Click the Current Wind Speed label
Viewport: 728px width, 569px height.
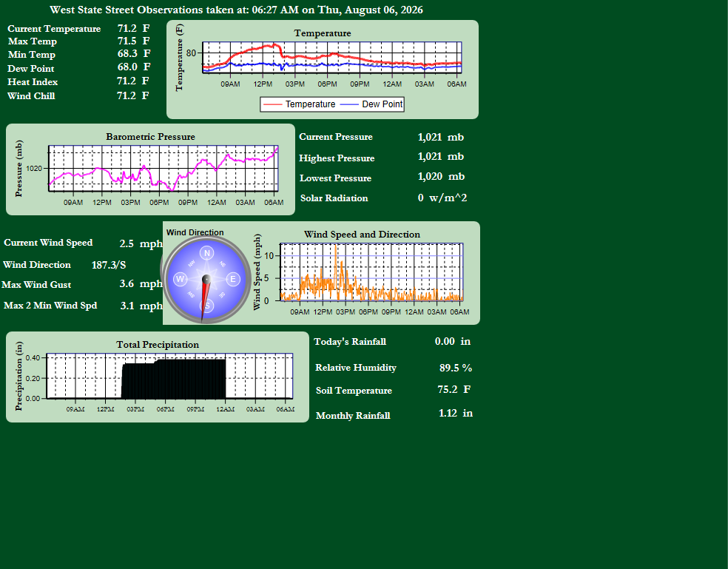(48, 243)
